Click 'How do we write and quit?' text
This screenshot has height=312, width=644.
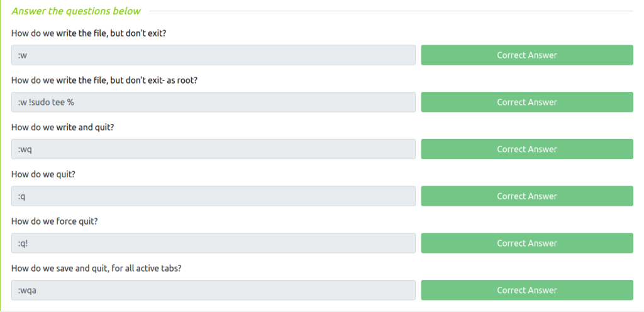tap(62, 127)
